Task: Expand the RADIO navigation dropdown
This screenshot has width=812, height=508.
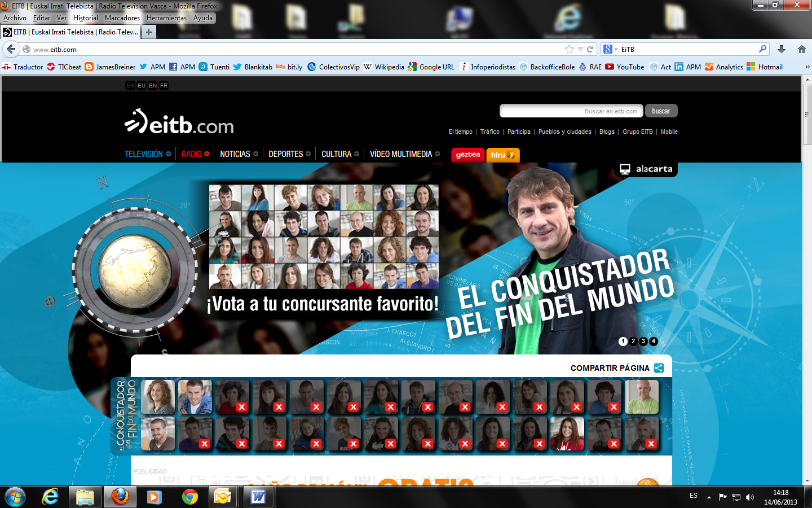Action: coord(207,154)
